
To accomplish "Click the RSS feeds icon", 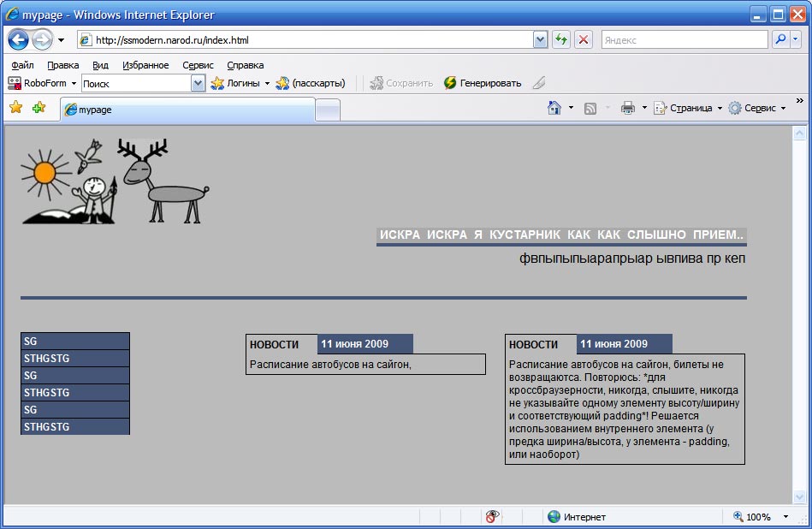I will [x=590, y=109].
